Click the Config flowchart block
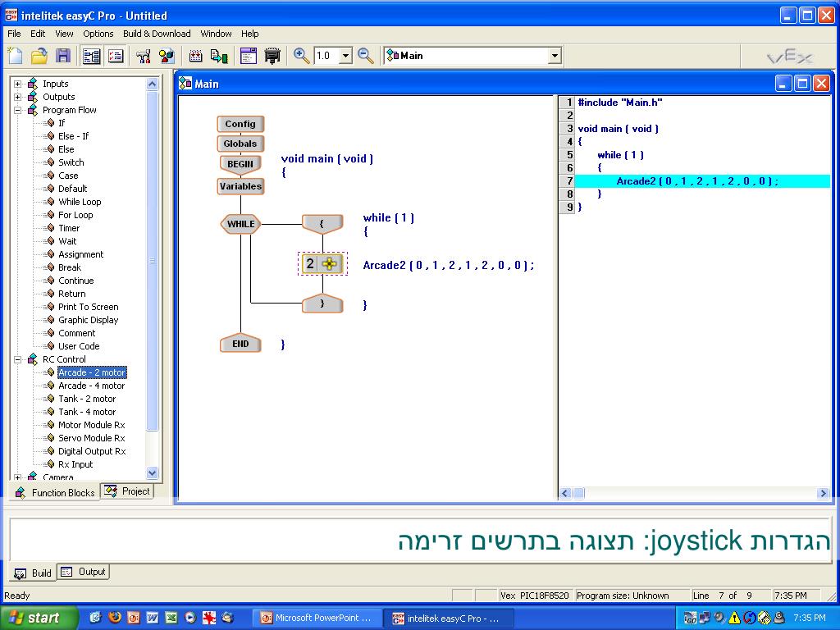This screenshot has height=630, width=840. (x=240, y=124)
